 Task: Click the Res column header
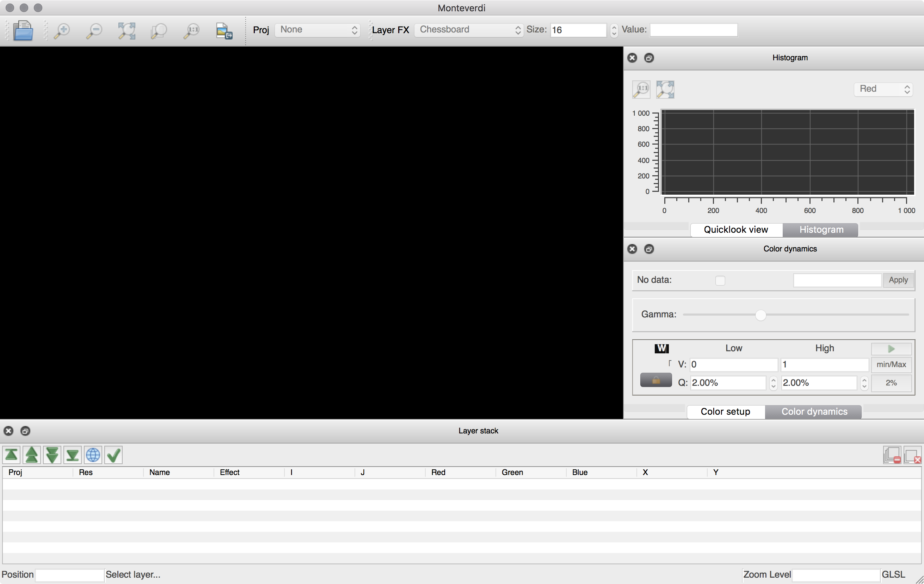click(x=108, y=473)
